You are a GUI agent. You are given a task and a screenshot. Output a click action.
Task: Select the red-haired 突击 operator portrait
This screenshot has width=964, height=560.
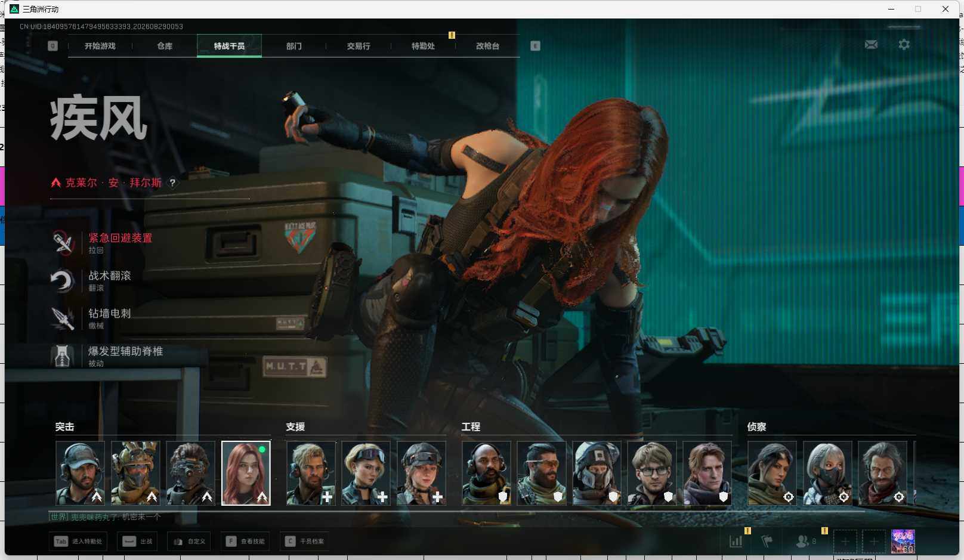[246, 473]
